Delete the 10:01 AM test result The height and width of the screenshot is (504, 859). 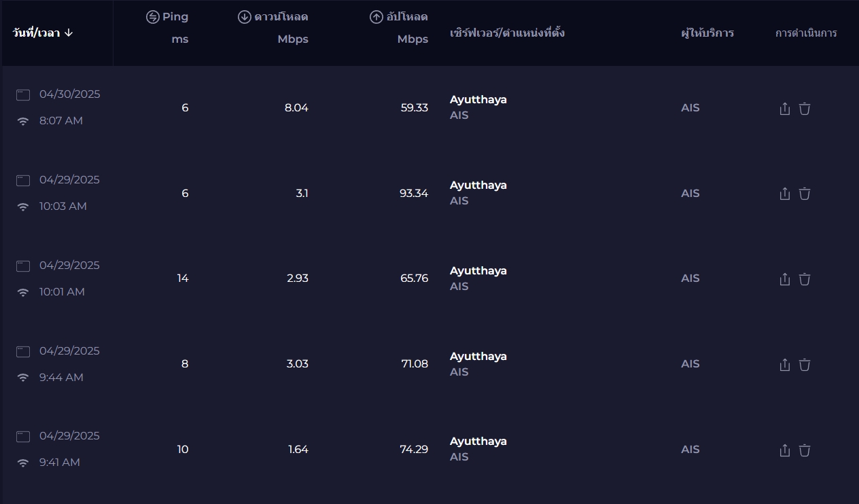(x=805, y=279)
